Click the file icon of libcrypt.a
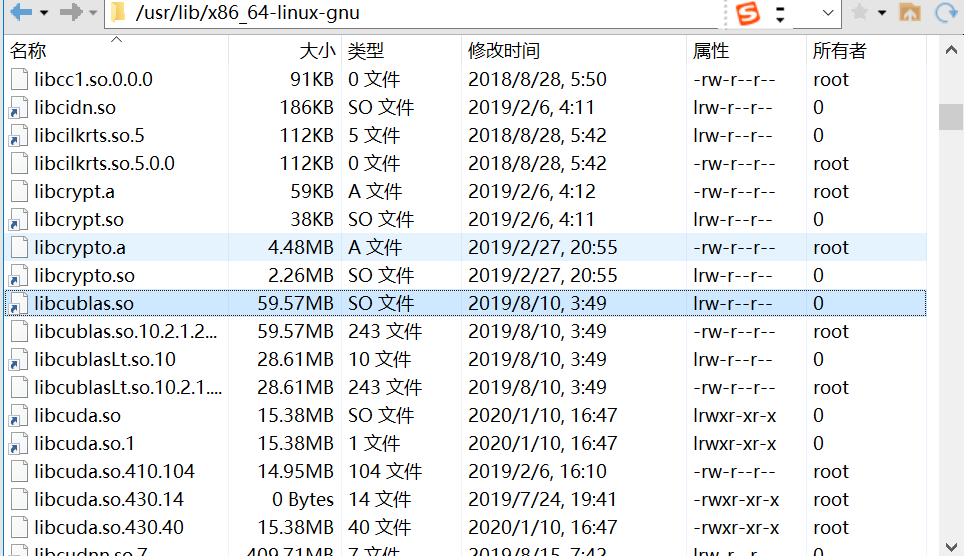The image size is (964, 556). (19, 191)
